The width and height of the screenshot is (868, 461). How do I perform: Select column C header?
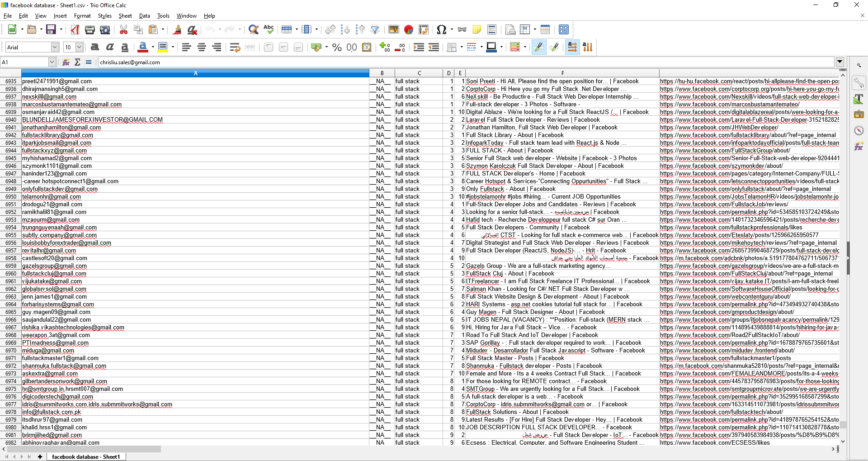click(x=419, y=73)
